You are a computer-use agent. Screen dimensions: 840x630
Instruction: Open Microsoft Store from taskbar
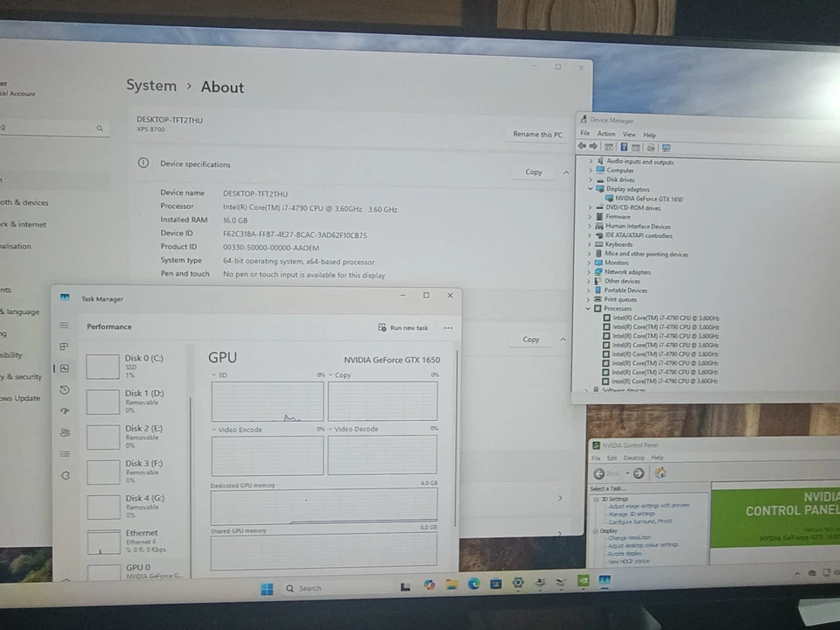(x=496, y=584)
